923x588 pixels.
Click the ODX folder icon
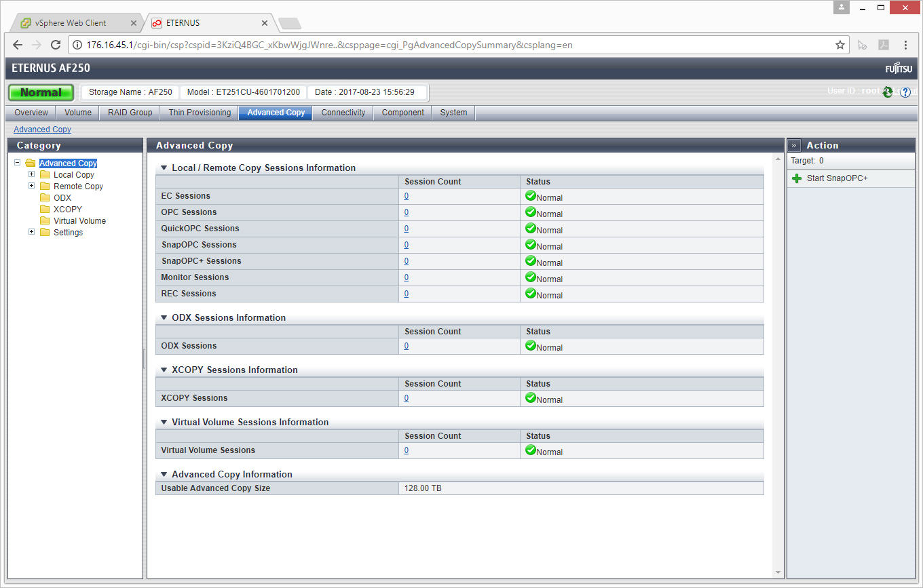pos(45,198)
